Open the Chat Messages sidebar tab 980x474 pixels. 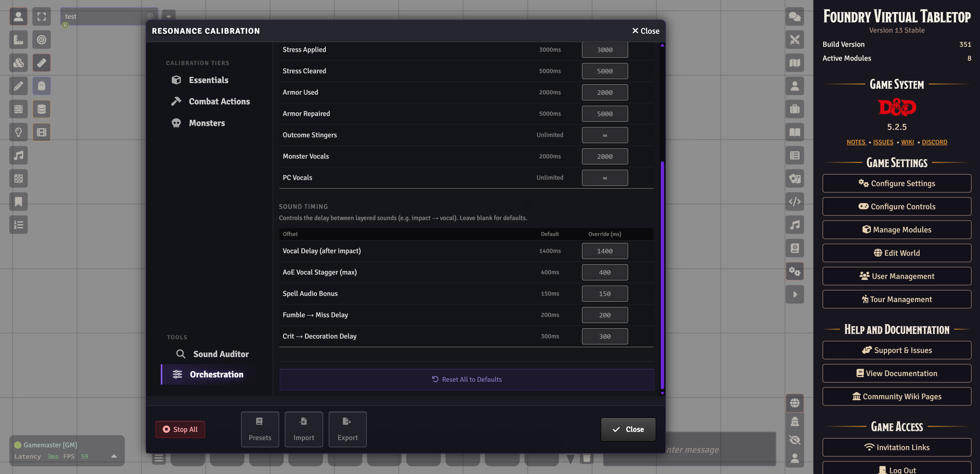[795, 16]
